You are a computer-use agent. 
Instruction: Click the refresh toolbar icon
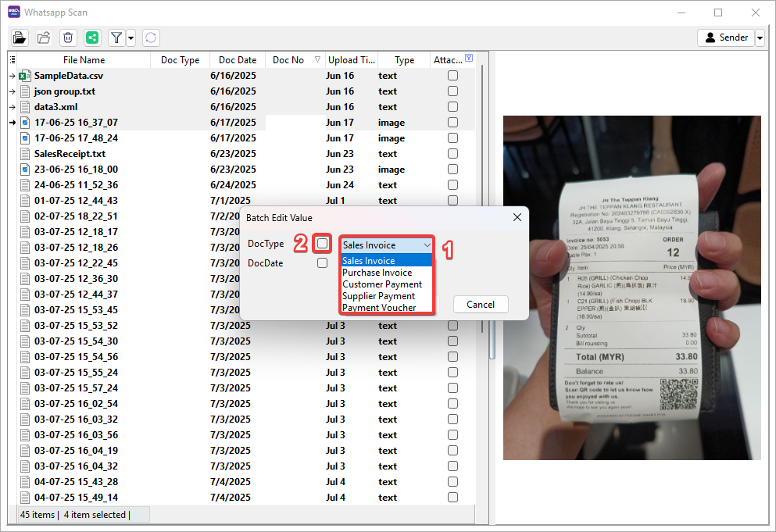(151, 37)
